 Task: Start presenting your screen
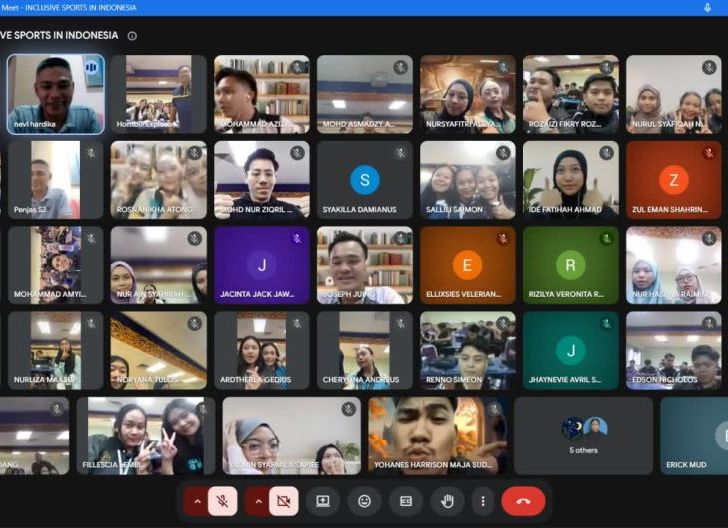(323, 501)
